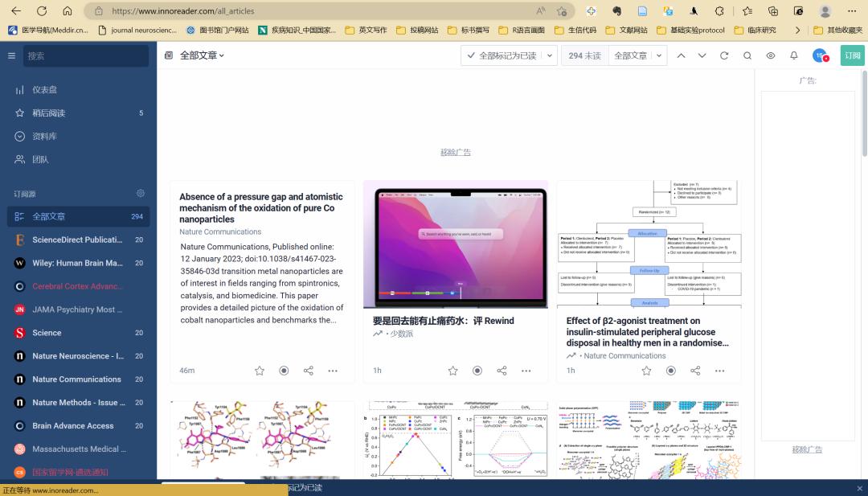Toggle the eye icon for view options
The height and width of the screenshot is (496, 868).
coord(771,55)
